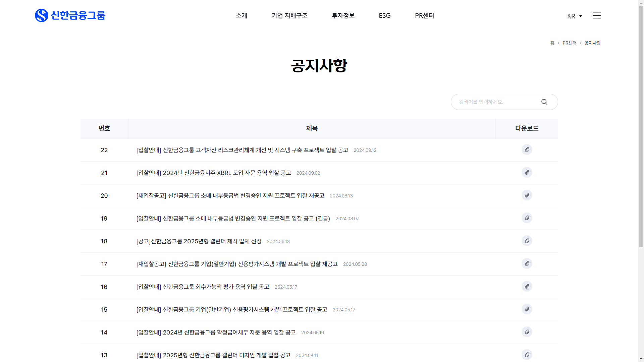This screenshot has width=644, height=362.
Task: Open 소매 내부등급법 입찰 재공고 notice
Action: (x=230, y=196)
